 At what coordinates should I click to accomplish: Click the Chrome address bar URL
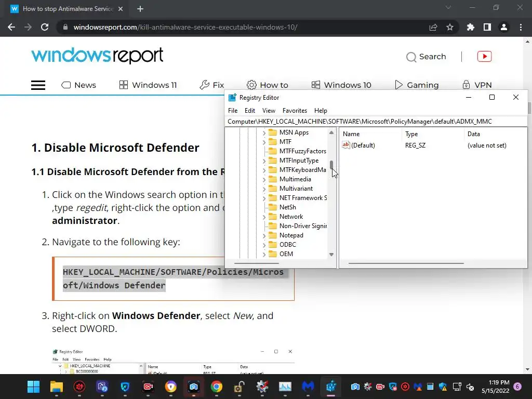185,27
